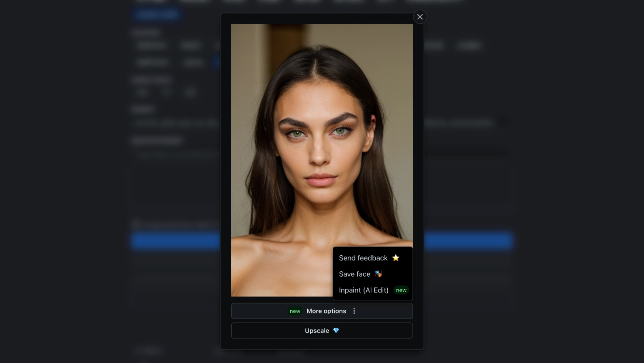
Task: Click the green "new" badge beside Inpaint (AI Edit)
Action: 401,290
